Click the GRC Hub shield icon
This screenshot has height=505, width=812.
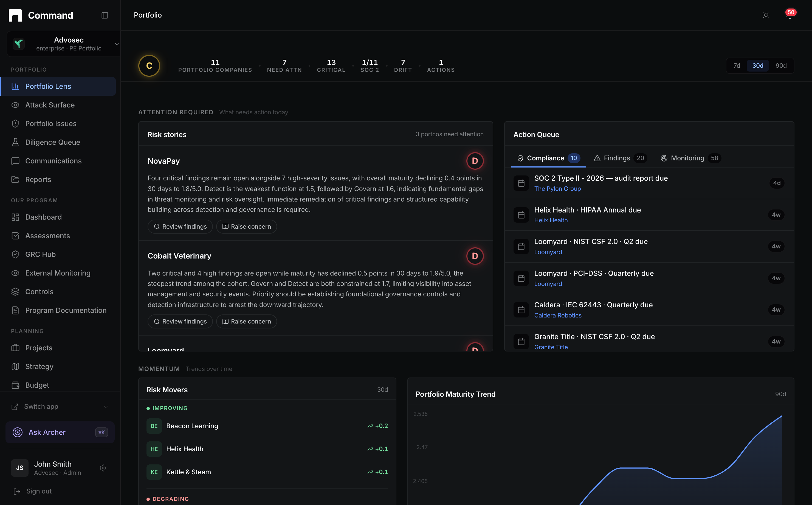(x=15, y=254)
